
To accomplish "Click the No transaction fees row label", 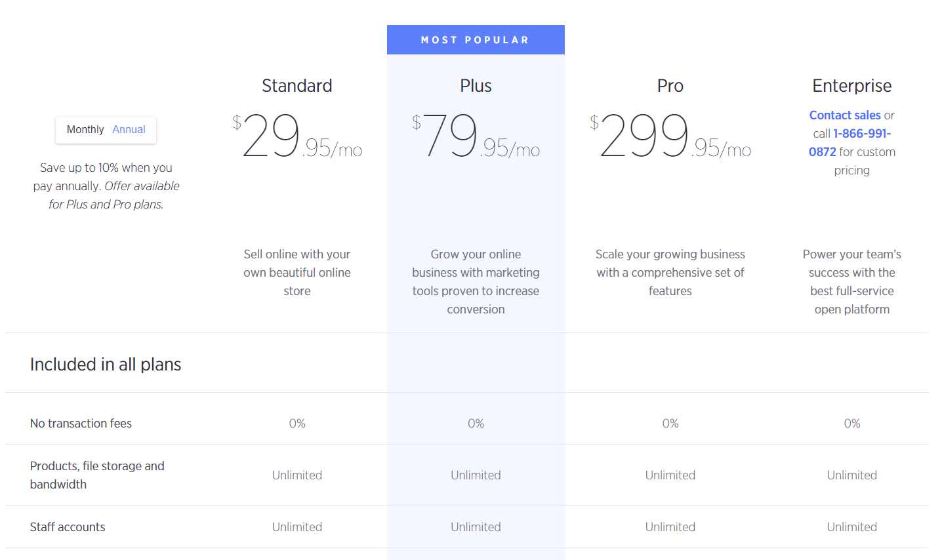I will point(81,424).
